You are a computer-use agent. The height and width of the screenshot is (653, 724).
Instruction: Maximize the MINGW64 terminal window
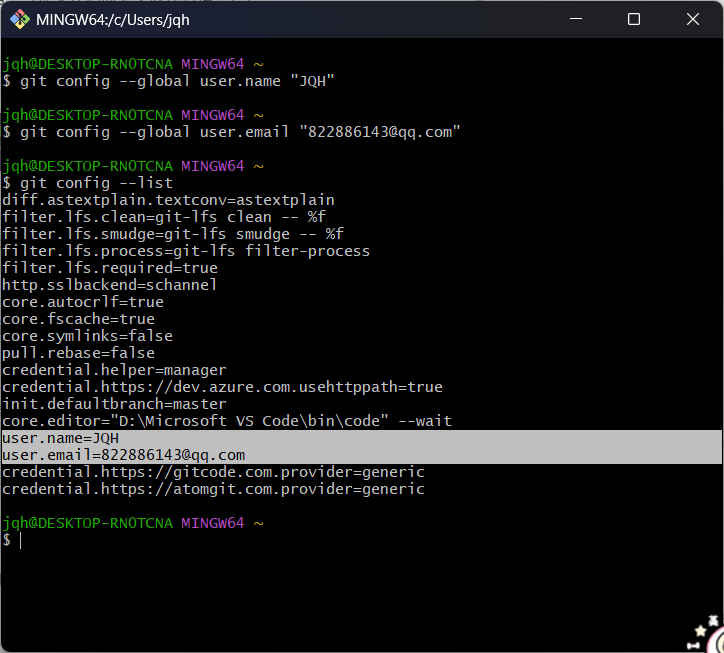point(634,19)
